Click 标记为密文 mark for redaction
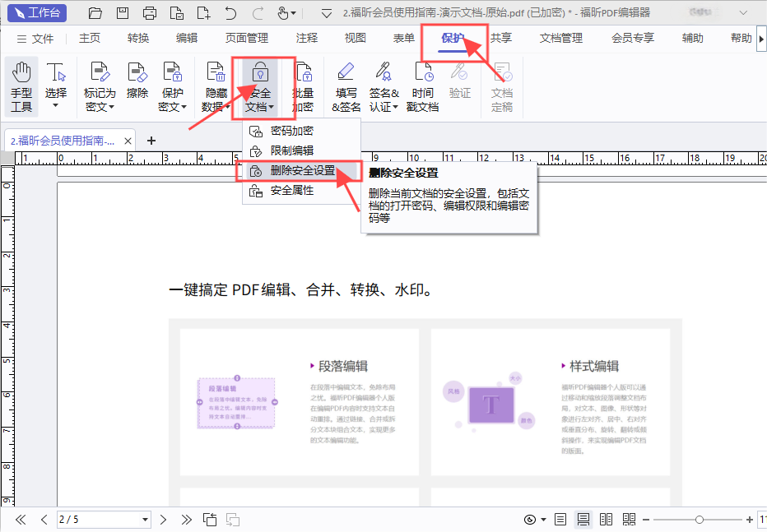 pos(100,87)
